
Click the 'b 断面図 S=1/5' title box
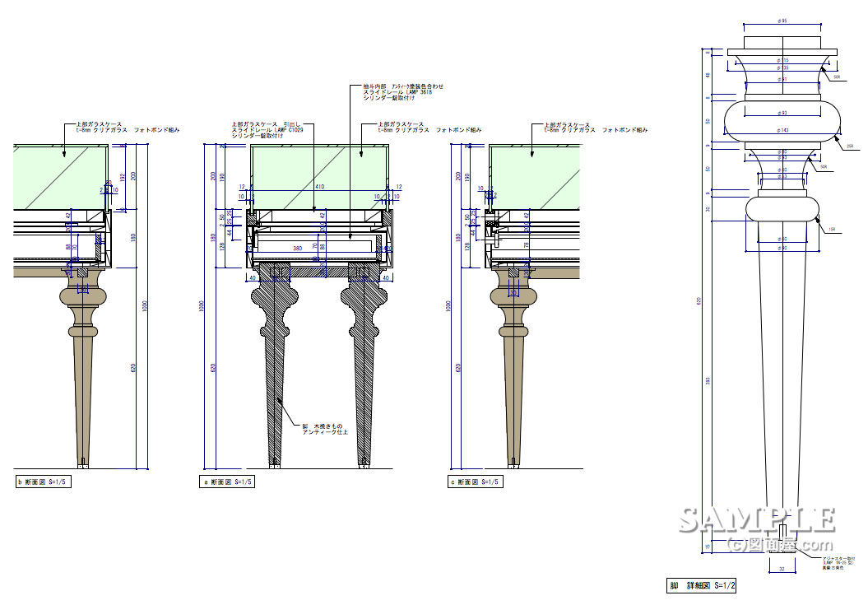43,482
